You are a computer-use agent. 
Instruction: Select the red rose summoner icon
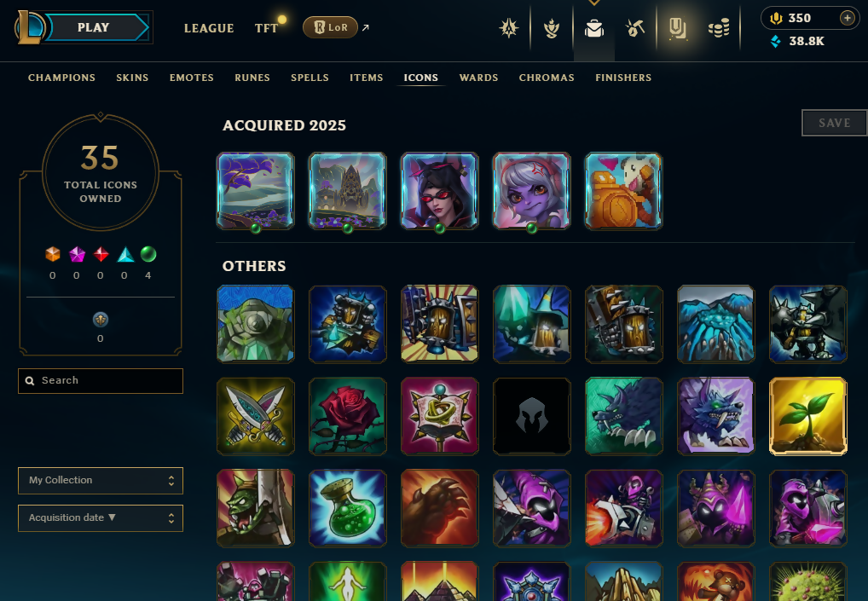[x=348, y=416]
